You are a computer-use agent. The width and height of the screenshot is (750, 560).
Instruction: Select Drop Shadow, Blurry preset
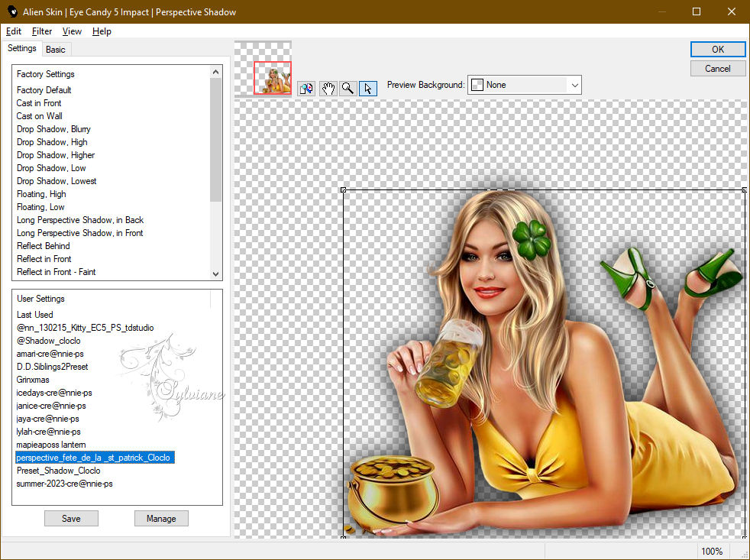[x=53, y=129]
